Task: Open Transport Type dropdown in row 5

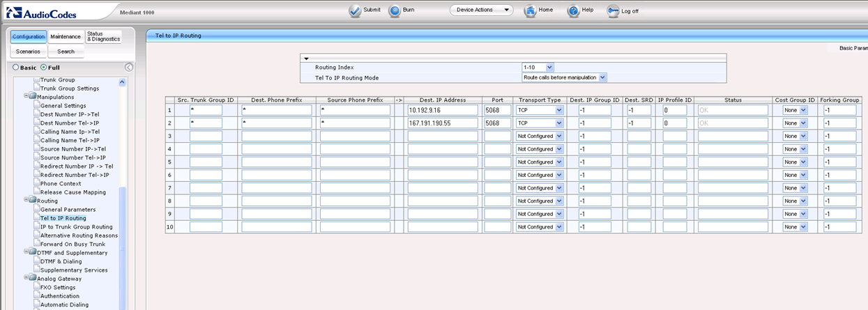Action: [540, 162]
